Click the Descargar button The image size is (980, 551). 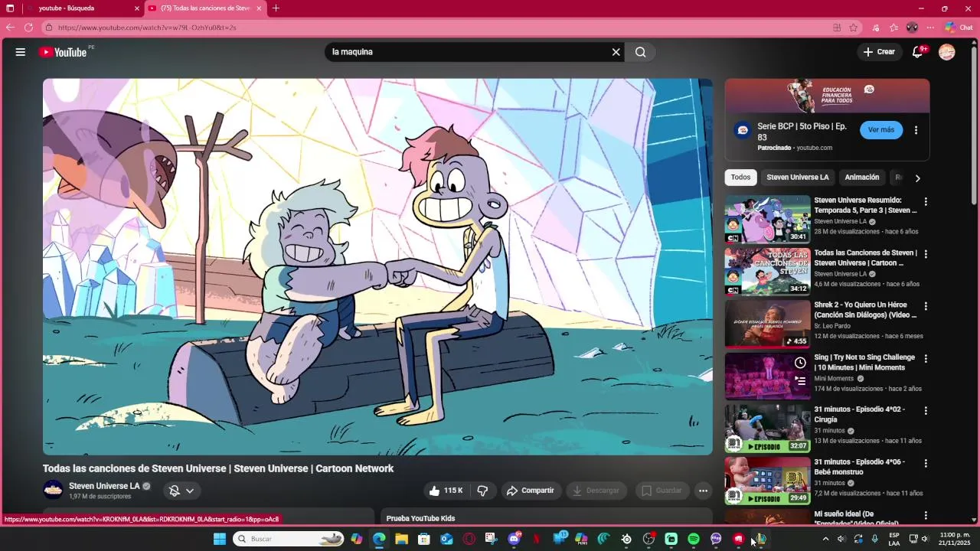click(x=596, y=491)
